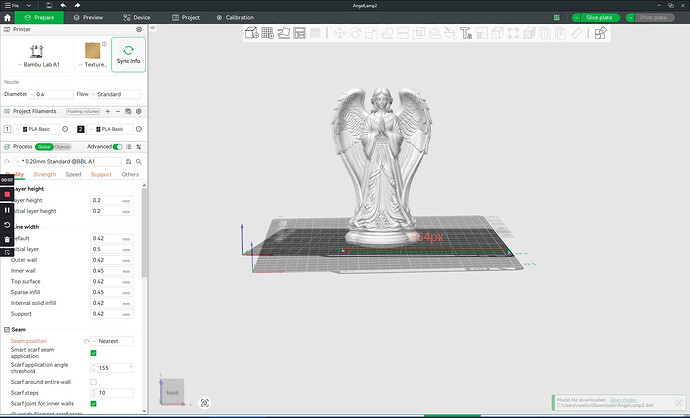Screen dimensions: 690x418
Task: Check Scarf around entire wall
Action: (93, 382)
